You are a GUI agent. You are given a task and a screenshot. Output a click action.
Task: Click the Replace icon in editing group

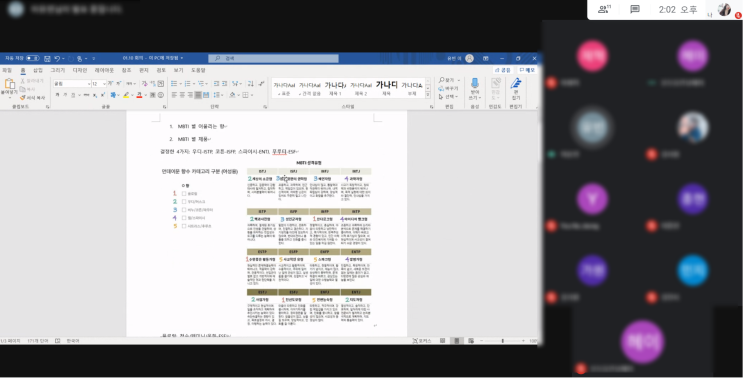pos(441,88)
